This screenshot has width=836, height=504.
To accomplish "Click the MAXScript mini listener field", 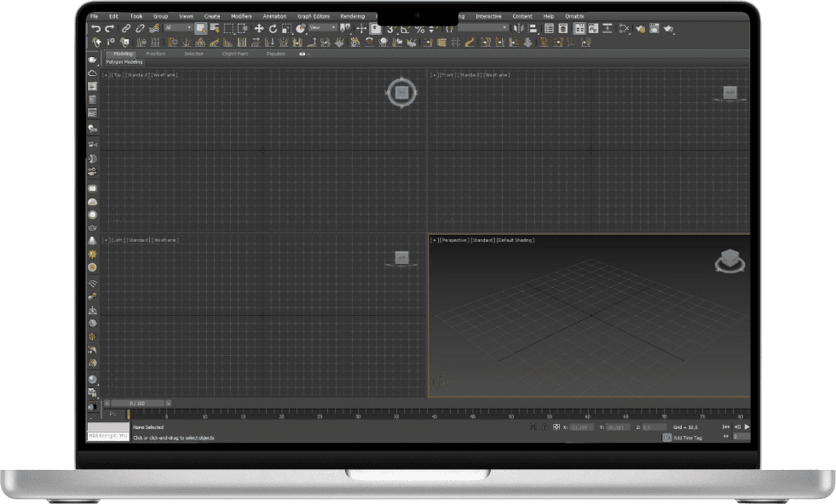I will [x=108, y=437].
